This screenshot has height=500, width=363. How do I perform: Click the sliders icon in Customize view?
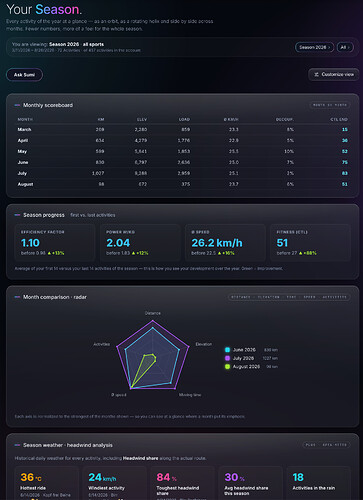tap(316, 74)
